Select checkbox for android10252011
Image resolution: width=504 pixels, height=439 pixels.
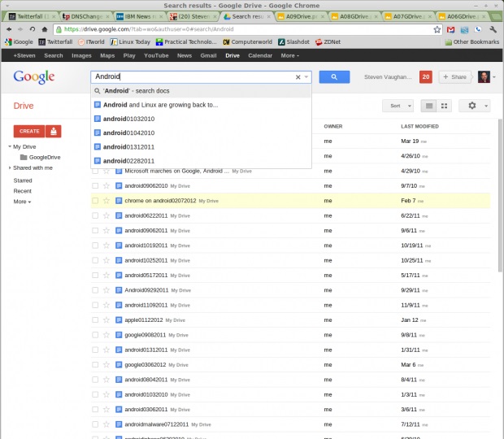pos(95,260)
